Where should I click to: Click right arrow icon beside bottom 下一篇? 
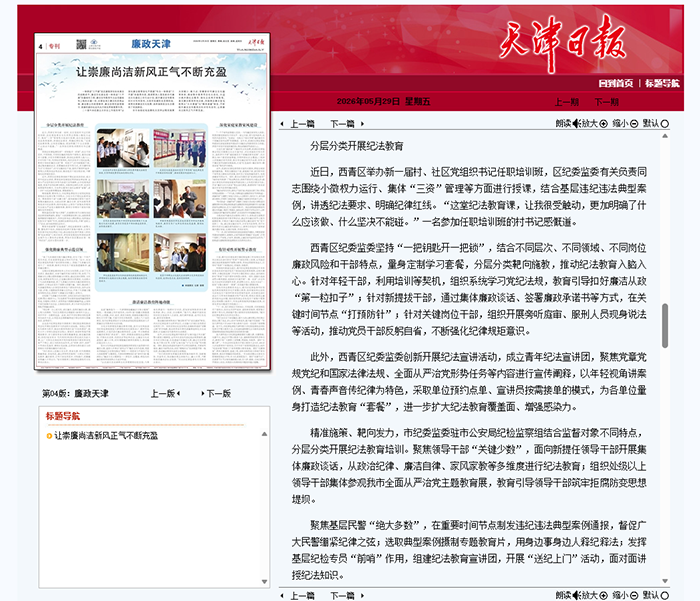(362, 596)
